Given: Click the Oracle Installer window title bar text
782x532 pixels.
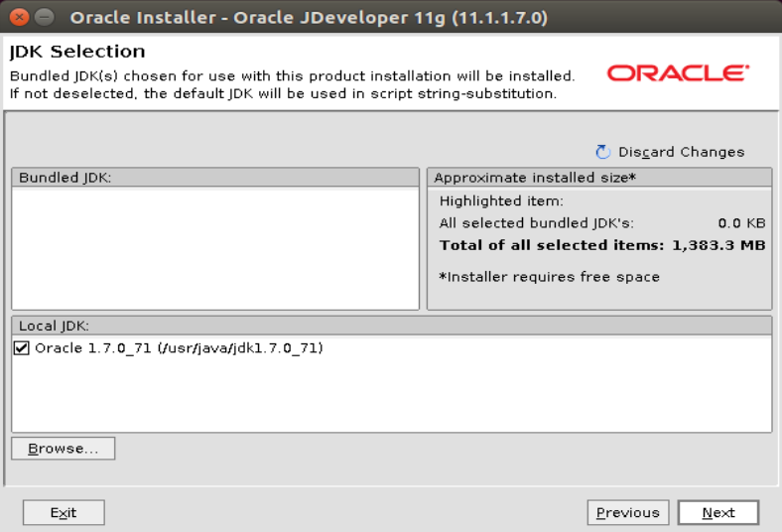Looking at the screenshot, I should pyautogui.click(x=309, y=18).
